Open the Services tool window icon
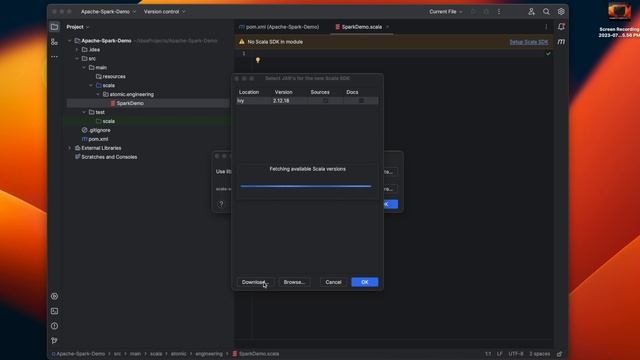This screenshot has width=640, height=360. [x=54, y=296]
